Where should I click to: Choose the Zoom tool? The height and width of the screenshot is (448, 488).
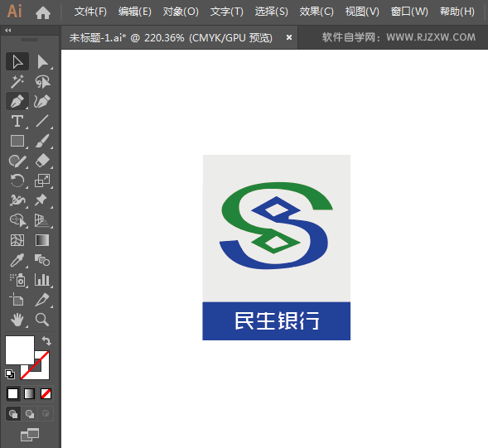[x=42, y=320]
